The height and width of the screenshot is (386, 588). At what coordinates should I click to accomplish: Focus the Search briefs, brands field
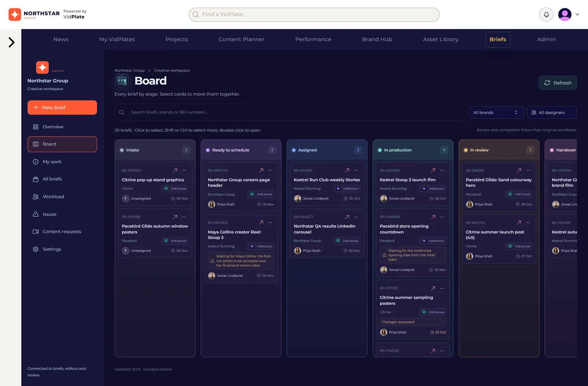pos(290,112)
